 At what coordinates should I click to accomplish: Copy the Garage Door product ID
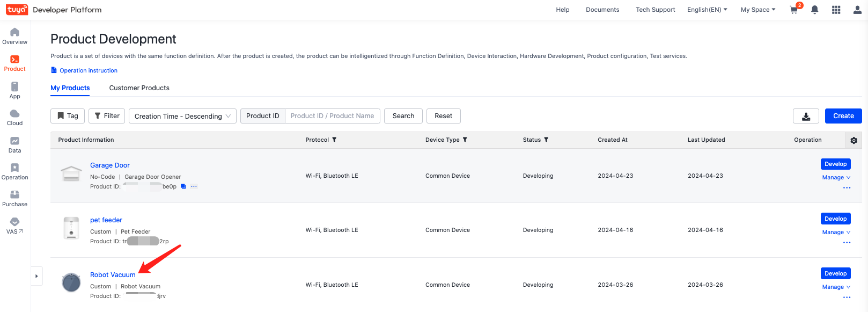[183, 186]
